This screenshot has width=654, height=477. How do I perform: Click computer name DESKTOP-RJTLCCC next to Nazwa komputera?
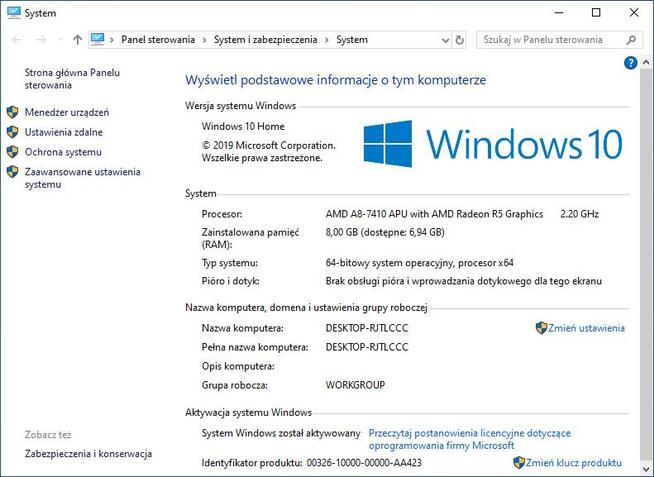pyautogui.click(x=367, y=328)
